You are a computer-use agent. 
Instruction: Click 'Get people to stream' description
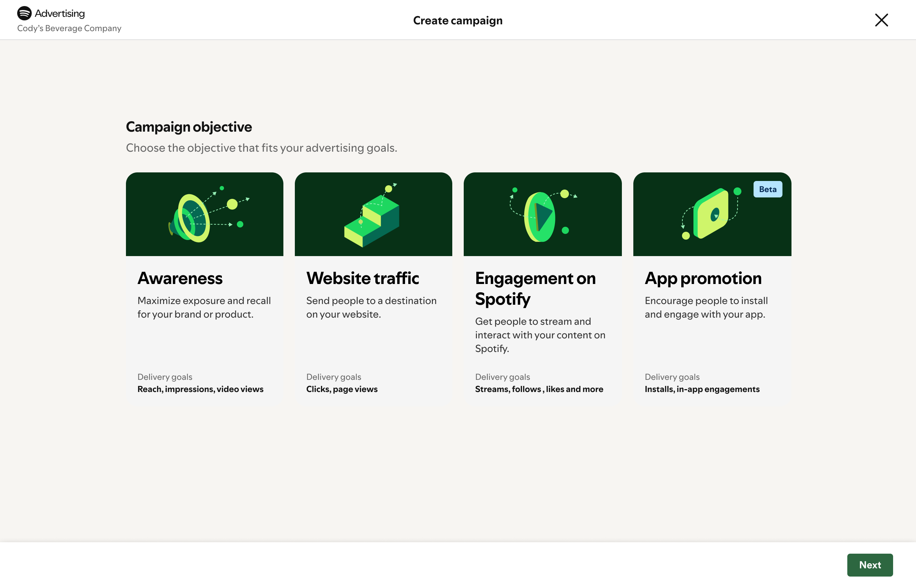click(x=540, y=335)
